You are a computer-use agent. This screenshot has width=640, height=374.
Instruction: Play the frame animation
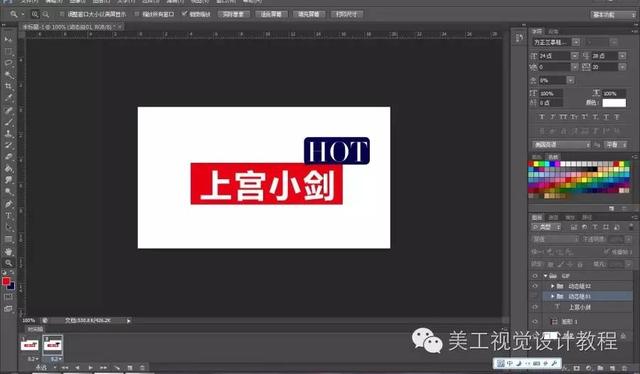[90, 368]
